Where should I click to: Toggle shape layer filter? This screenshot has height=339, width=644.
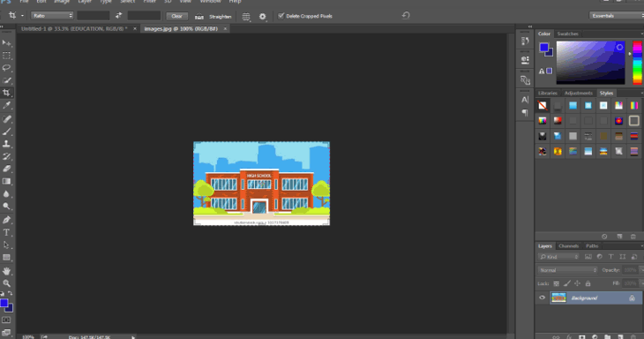click(623, 257)
